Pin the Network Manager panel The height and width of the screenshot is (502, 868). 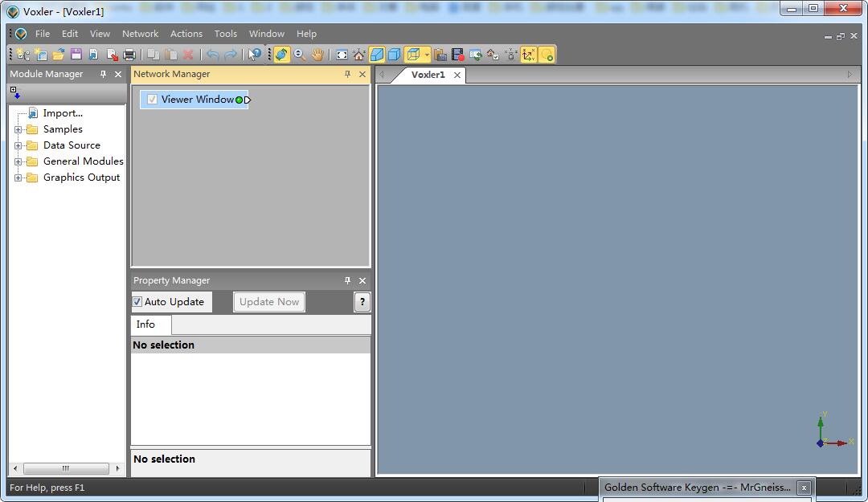point(348,74)
